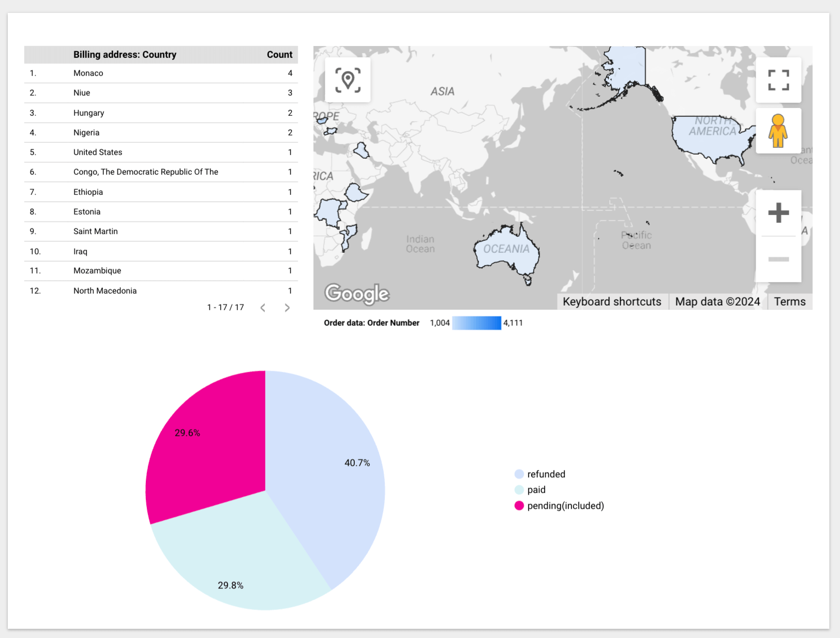Click the map area select location icon

pos(348,80)
